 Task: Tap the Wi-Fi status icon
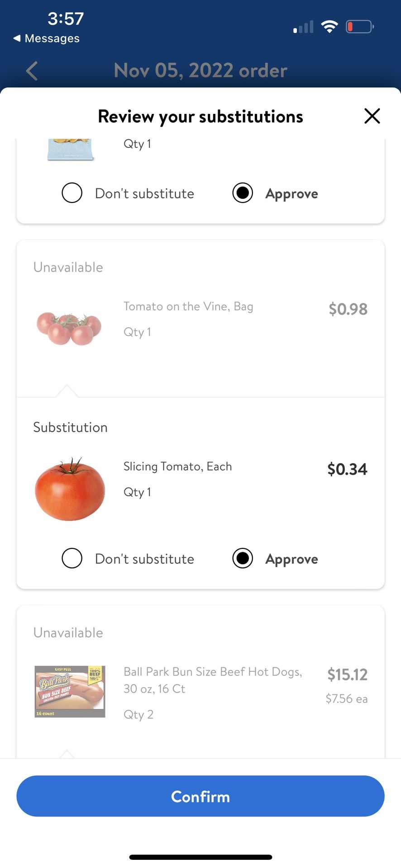329,27
